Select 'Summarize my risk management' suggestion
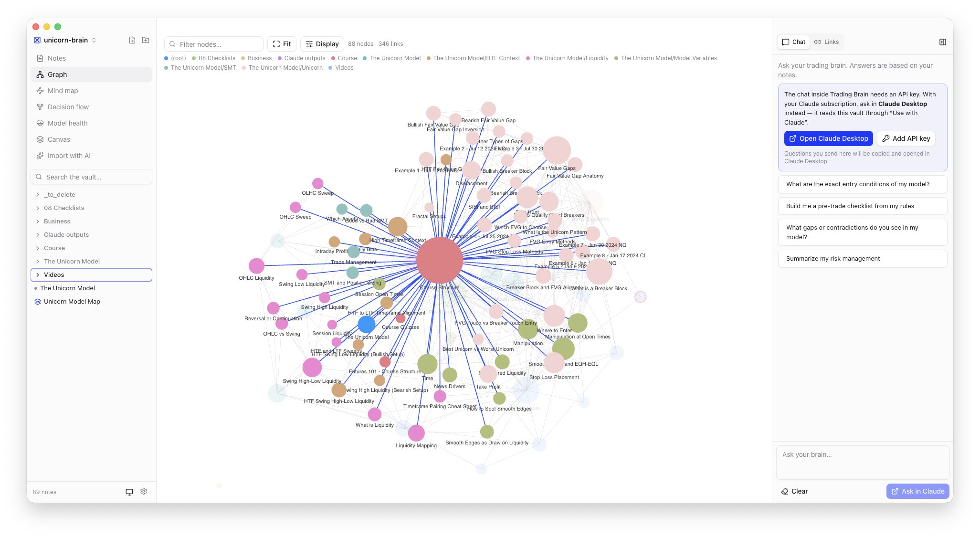The image size is (980, 538). (x=863, y=259)
